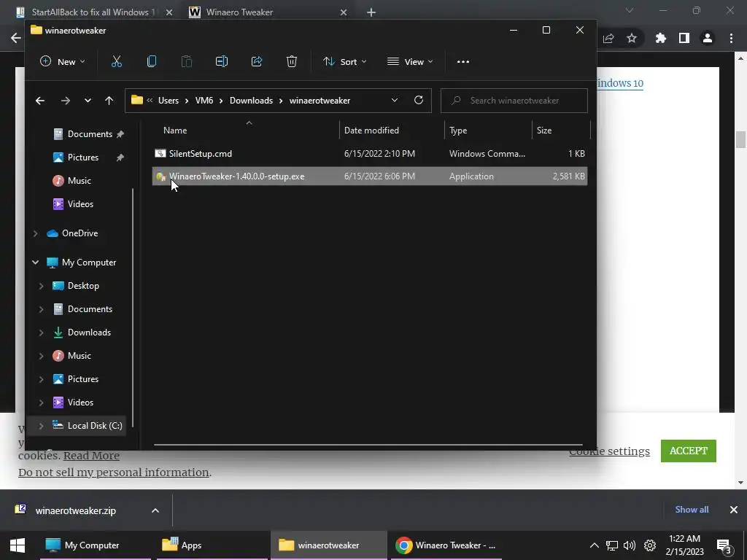747x560 pixels.
Task: Open recent locations dropdown chevron
Action: (88, 101)
